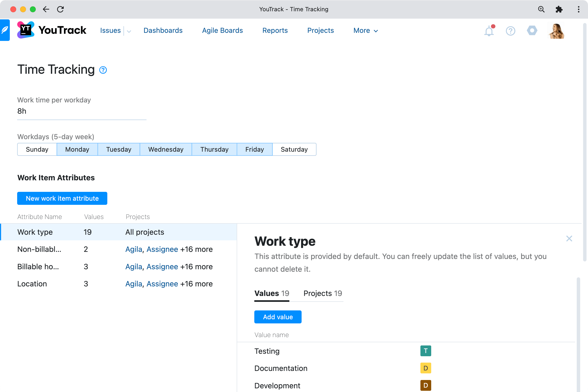Expand the Issues dropdown chevron

click(x=129, y=31)
